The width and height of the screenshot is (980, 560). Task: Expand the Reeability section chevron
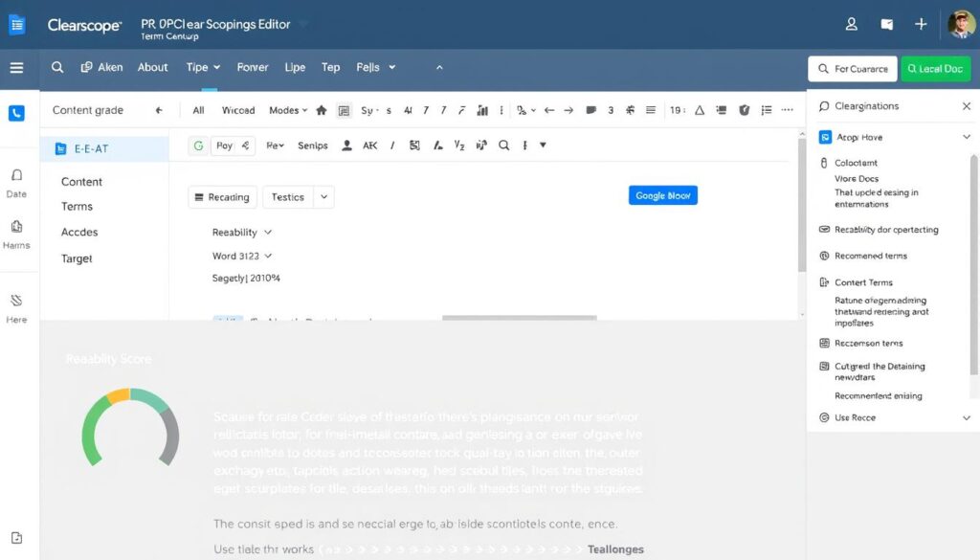[268, 232]
